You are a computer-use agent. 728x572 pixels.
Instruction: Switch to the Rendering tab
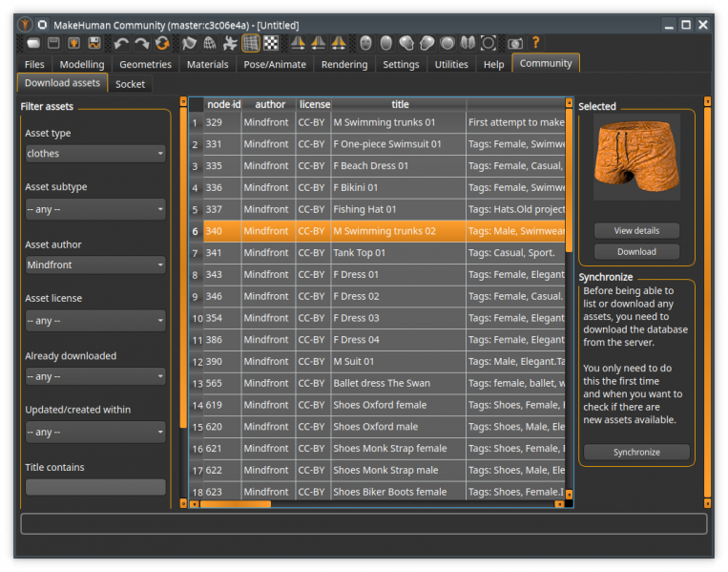[344, 65]
